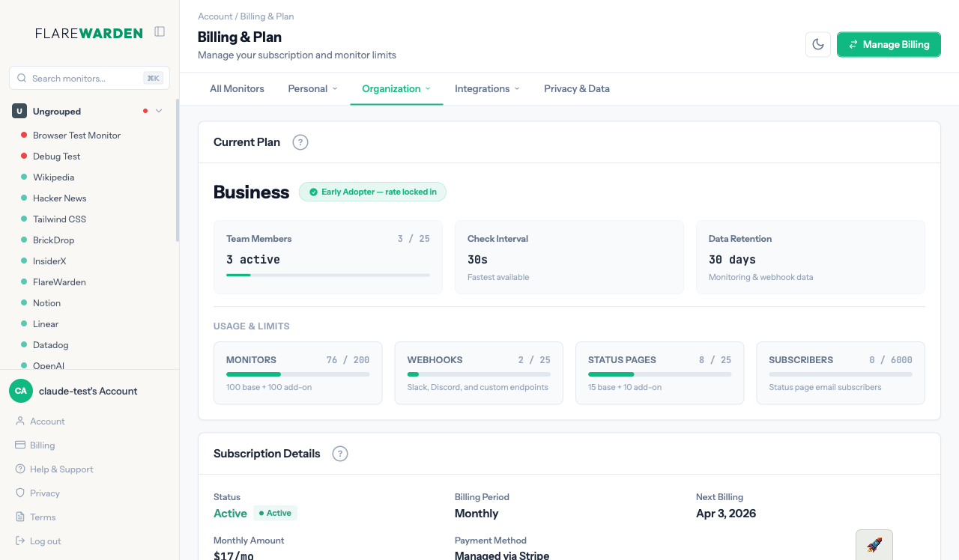The width and height of the screenshot is (959, 560).
Task: Open the Organization dropdown menu
Action: (396, 88)
